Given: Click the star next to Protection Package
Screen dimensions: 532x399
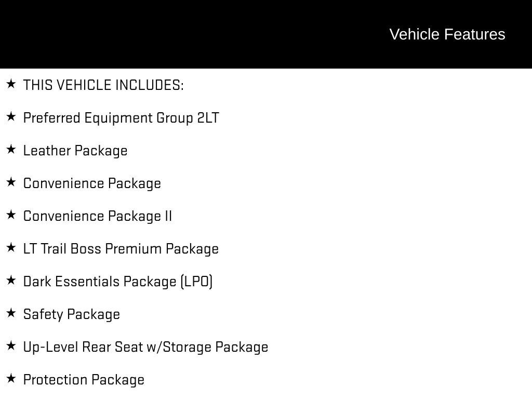Looking at the screenshot, I should (x=11, y=378).
